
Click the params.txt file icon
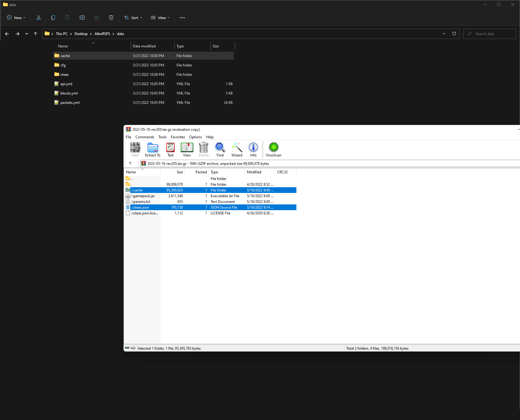pos(128,201)
